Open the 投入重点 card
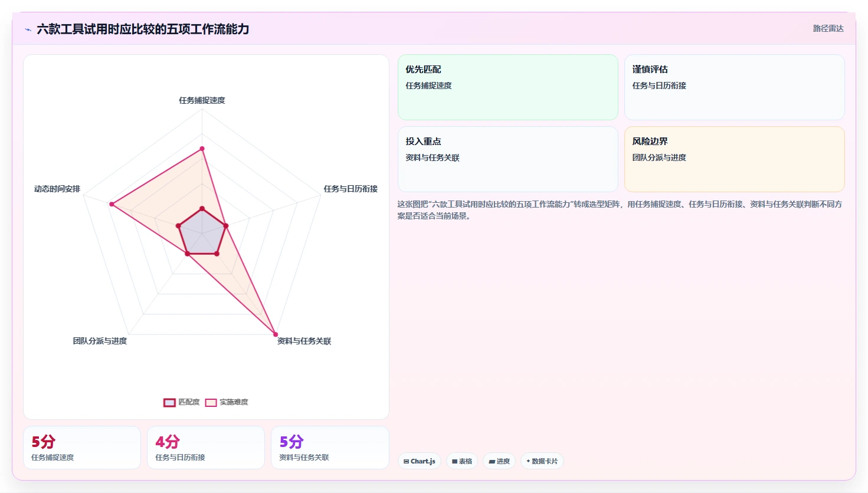The width and height of the screenshot is (868, 493). click(x=508, y=159)
